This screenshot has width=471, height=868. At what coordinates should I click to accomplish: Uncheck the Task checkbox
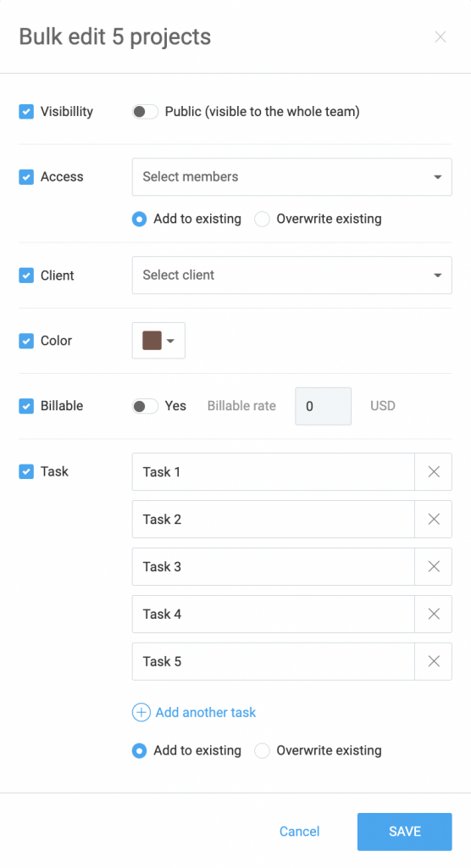[x=26, y=471]
